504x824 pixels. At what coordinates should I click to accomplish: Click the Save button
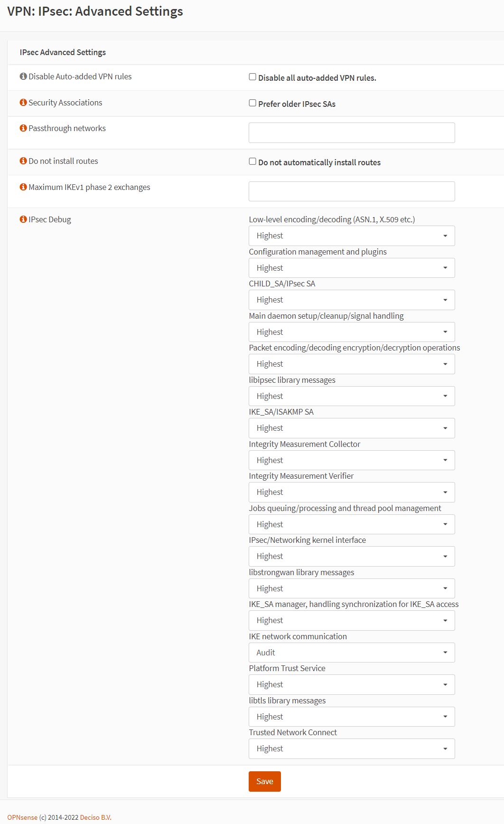point(264,781)
